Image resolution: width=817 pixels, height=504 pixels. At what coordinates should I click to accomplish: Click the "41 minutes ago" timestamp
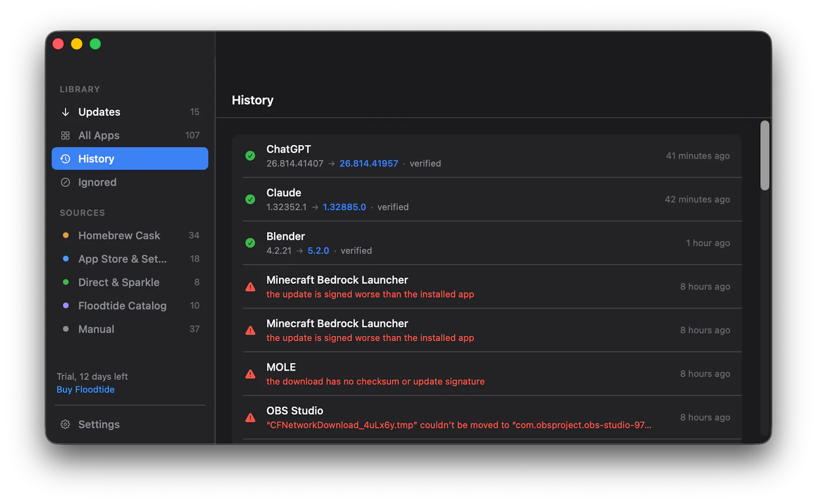click(698, 156)
